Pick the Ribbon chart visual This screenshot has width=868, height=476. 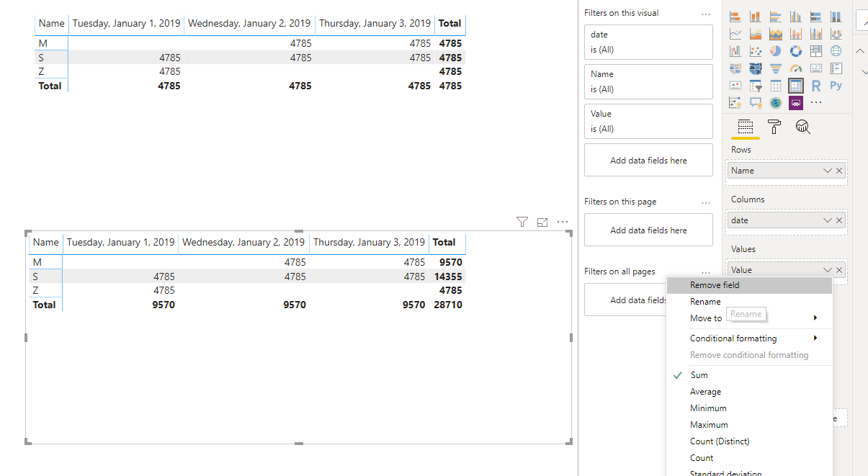(x=836, y=34)
